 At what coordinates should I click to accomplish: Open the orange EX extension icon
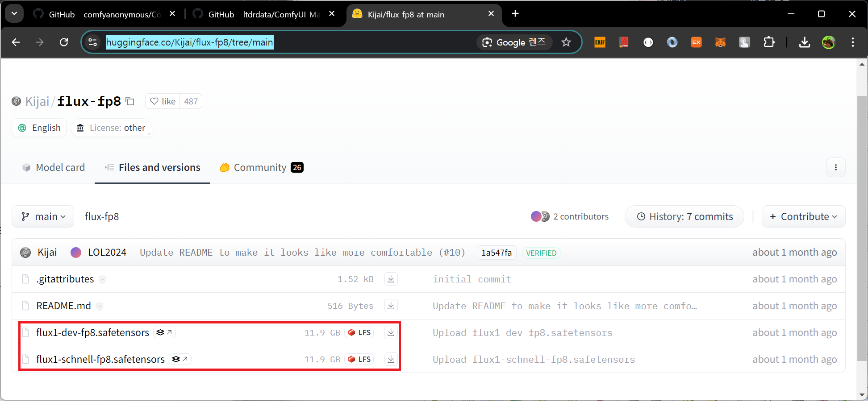click(x=696, y=42)
